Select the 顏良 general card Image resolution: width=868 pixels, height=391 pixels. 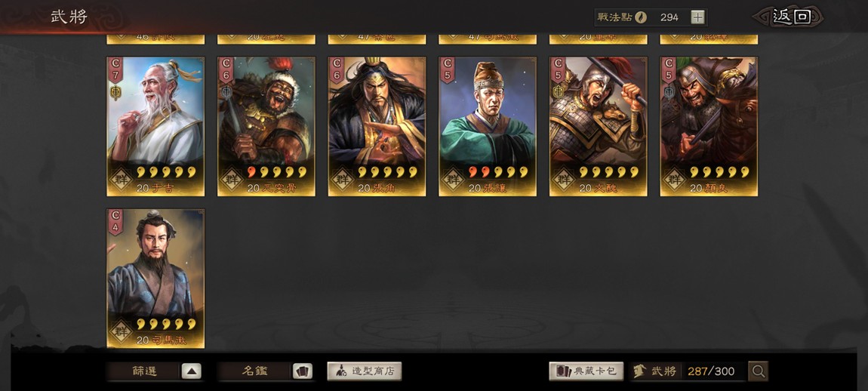709,126
